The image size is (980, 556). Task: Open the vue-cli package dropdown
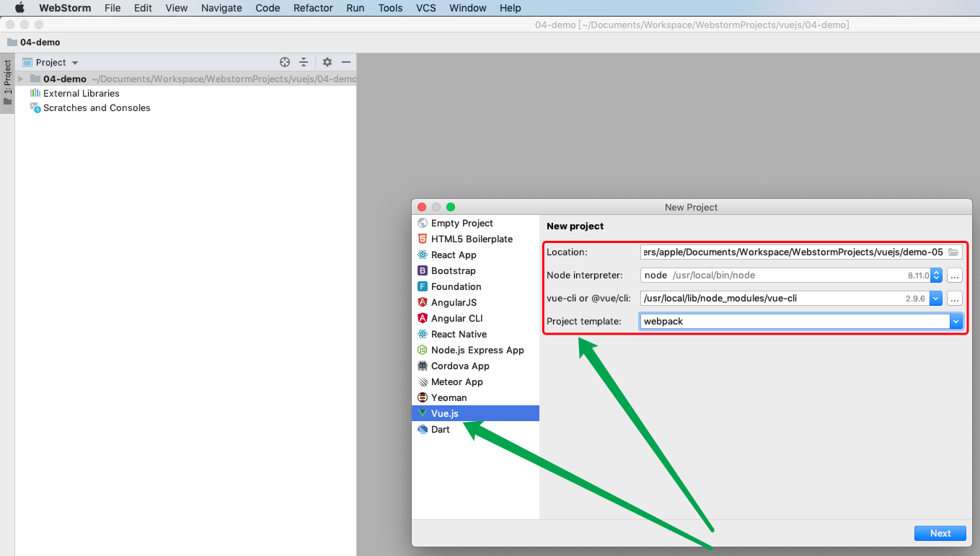point(936,298)
